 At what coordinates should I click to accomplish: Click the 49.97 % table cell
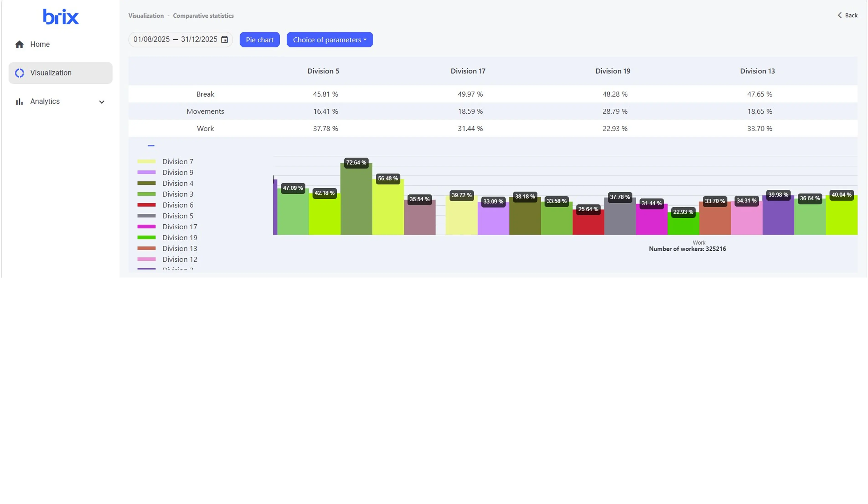pyautogui.click(x=470, y=94)
